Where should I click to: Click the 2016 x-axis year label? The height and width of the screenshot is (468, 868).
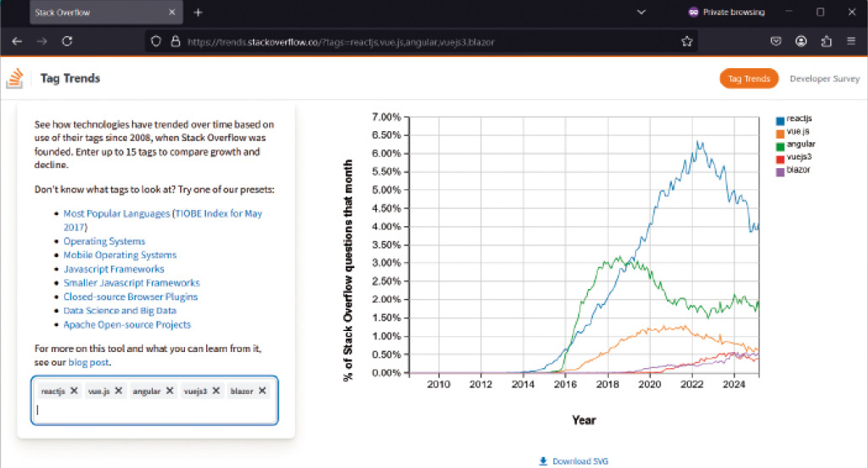[565, 384]
